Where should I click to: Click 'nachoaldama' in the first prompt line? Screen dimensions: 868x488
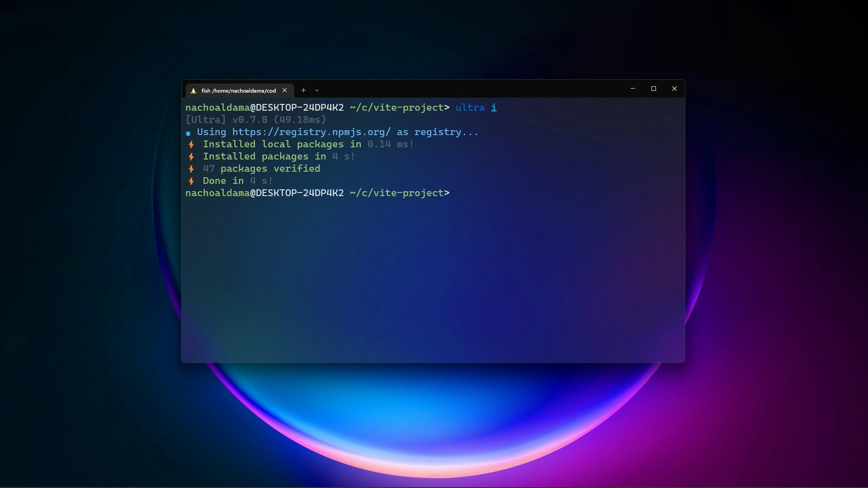click(217, 108)
